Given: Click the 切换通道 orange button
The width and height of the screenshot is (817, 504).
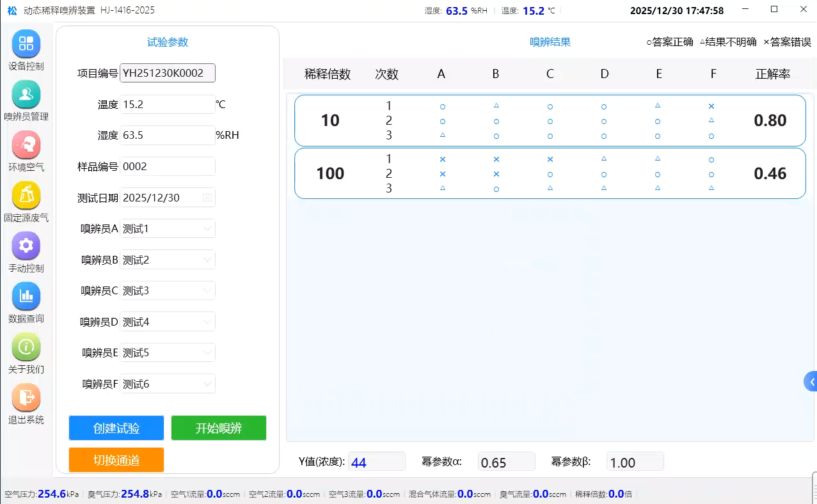Looking at the screenshot, I should [x=116, y=460].
